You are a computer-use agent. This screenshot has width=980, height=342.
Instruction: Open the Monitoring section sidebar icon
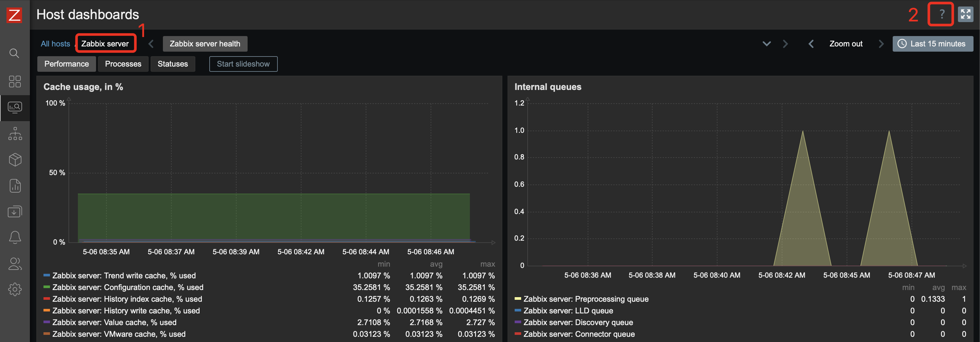pos(15,108)
